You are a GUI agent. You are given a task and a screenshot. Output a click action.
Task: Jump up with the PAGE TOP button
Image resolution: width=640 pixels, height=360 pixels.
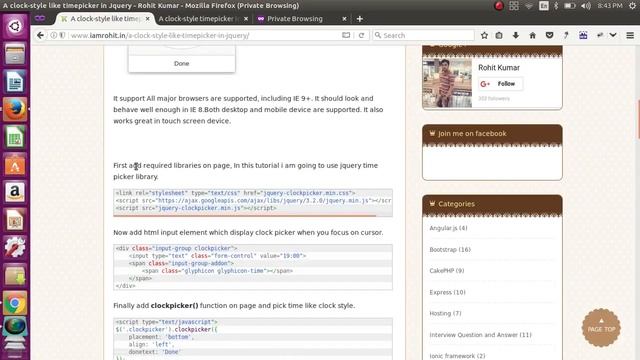tap(601, 327)
